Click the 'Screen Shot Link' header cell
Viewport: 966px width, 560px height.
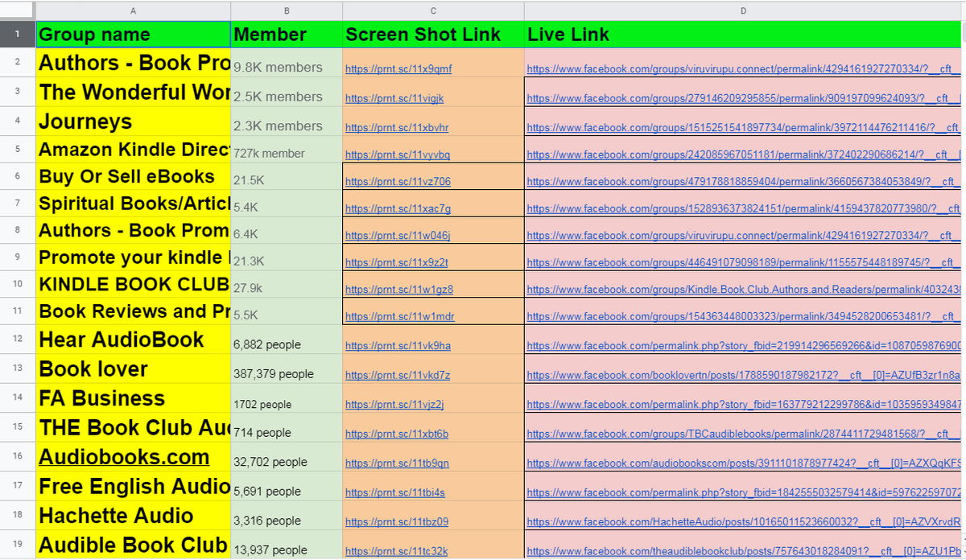(x=433, y=35)
